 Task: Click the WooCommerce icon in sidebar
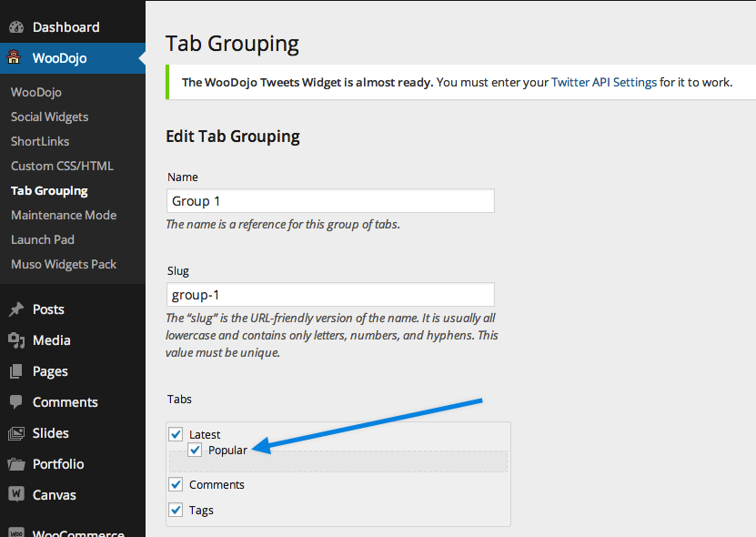(15, 532)
